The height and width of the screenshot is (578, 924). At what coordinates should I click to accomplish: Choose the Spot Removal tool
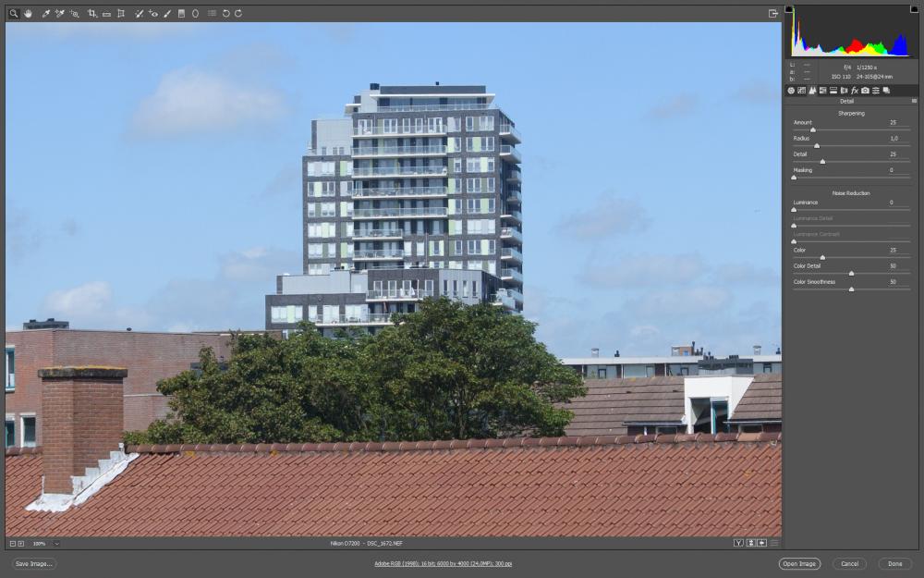point(140,13)
